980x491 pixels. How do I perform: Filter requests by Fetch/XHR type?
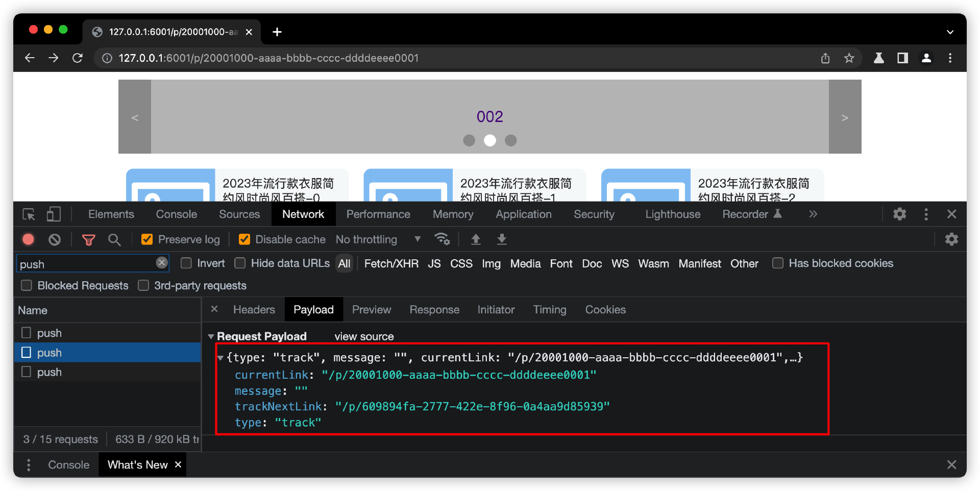pyautogui.click(x=391, y=264)
